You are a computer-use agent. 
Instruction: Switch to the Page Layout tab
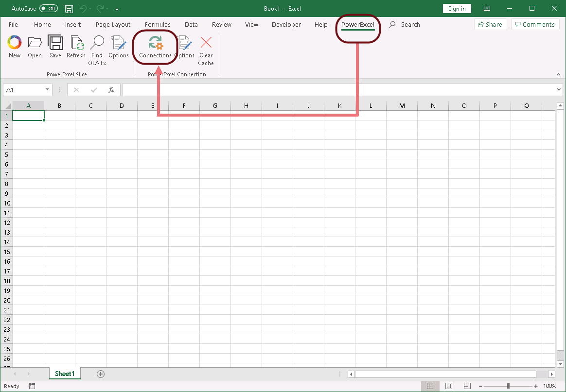point(113,24)
